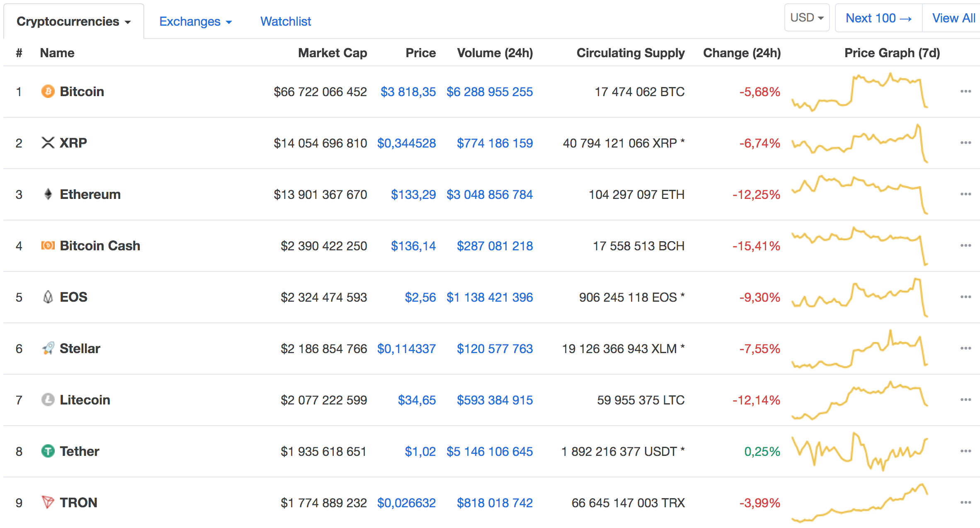Sort by Circulating Supply column header
This screenshot has width=980, height=528.
[631, 53]
